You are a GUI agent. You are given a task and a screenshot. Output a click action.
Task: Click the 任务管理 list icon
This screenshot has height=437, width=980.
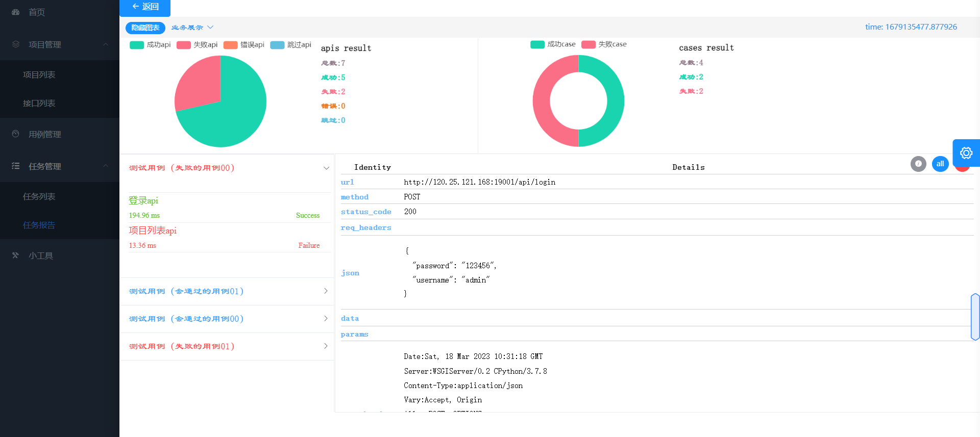click(x=16, y=166)
